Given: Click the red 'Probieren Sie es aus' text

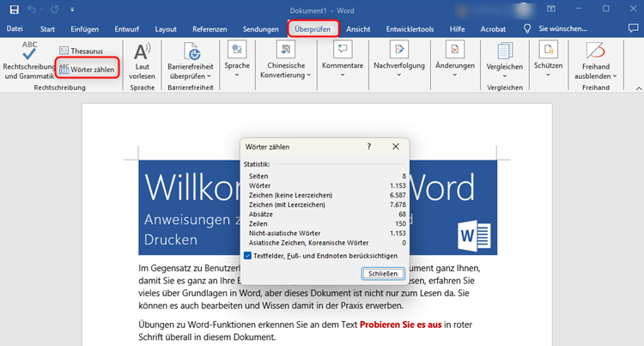Looking at the screenshot, I should 400,325.
